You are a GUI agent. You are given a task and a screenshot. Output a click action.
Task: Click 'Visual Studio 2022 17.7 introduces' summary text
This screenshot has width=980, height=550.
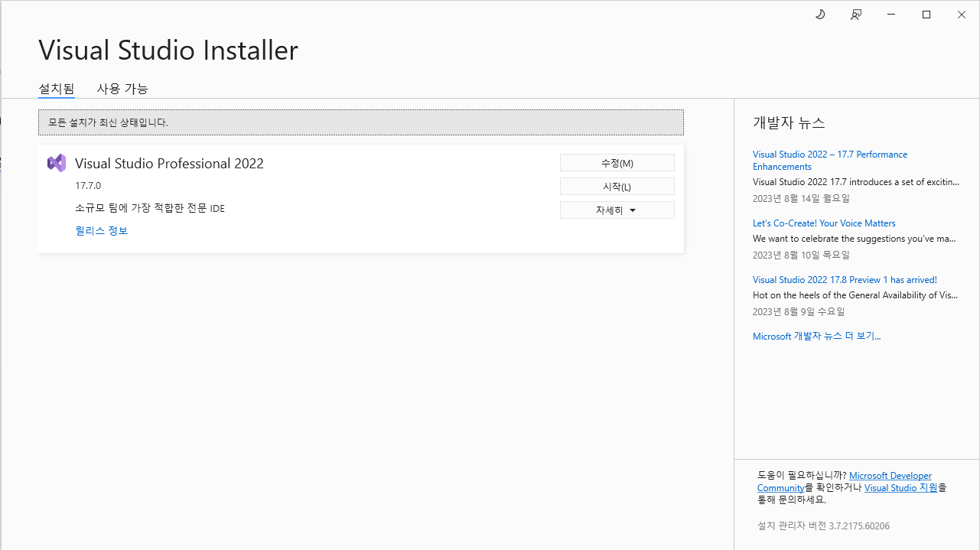coord(856,182)
